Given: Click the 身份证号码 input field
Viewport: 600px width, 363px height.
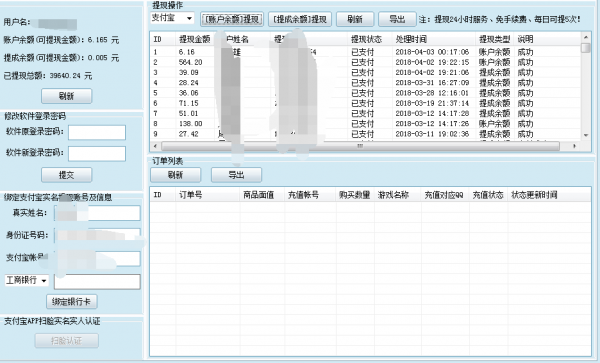Looking at the screenshot, I should 97,236.
